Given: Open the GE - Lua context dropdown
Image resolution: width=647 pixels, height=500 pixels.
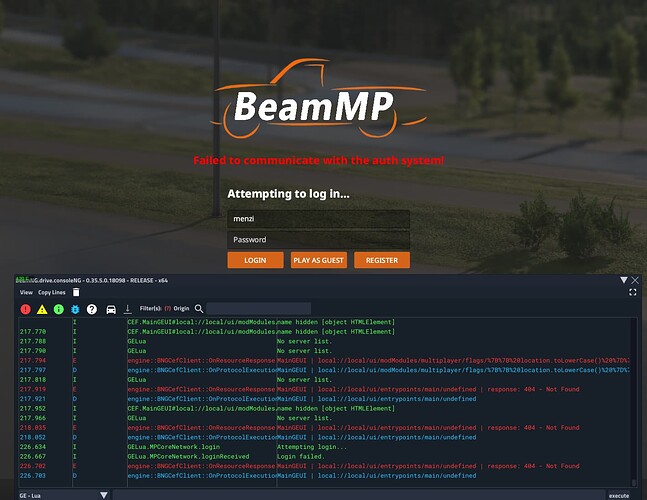Looking at the screenshot, I should [x=63, y=495].
